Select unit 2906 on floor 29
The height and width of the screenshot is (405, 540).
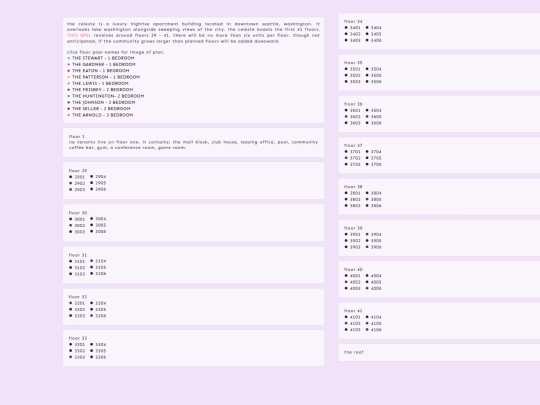tap(101, 189)
